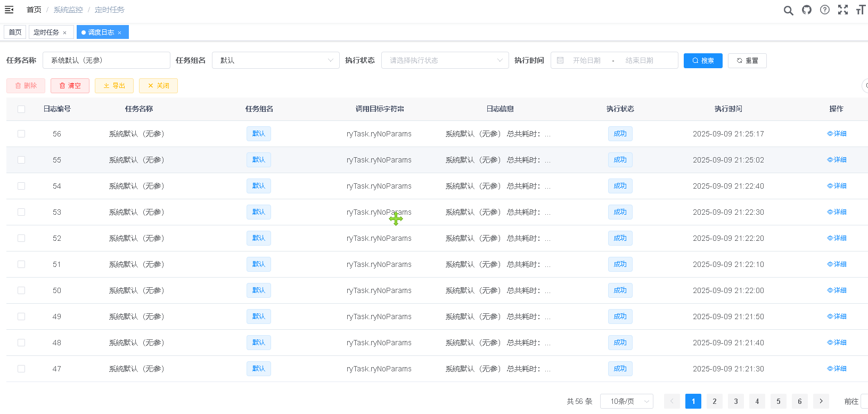The image size is (868, 414).
Task: Open the GitHub source icon
Action: coord(807,10)
